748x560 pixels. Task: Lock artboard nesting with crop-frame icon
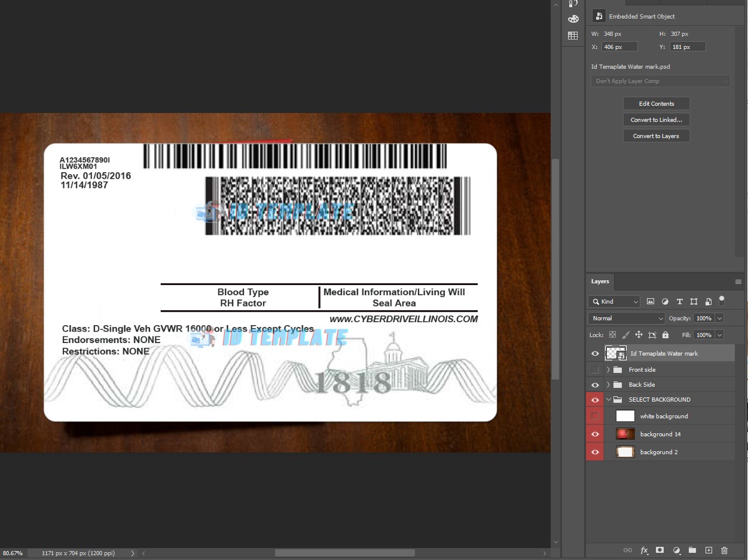point(652,335)
